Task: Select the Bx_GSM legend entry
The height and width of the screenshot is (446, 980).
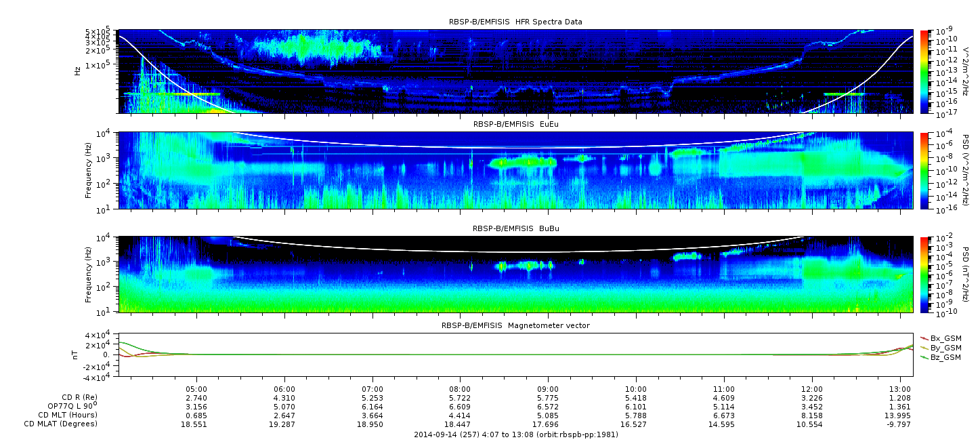Action: click(945, 338)
